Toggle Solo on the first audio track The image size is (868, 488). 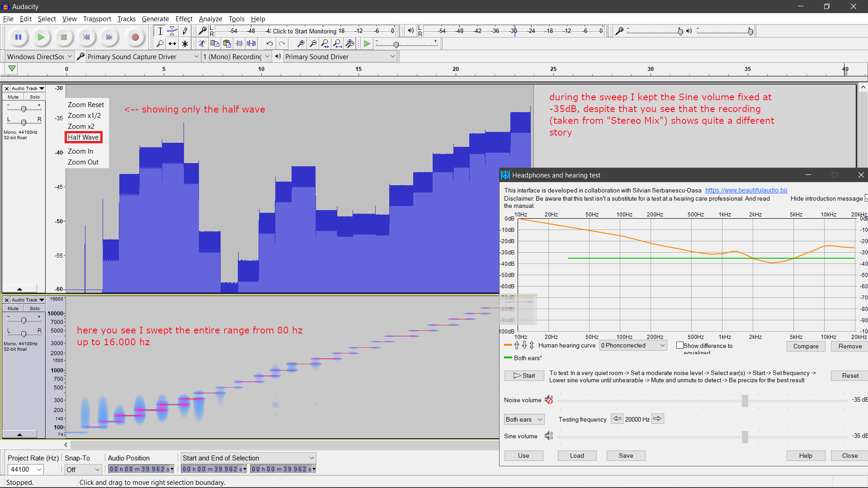[35, 97]
